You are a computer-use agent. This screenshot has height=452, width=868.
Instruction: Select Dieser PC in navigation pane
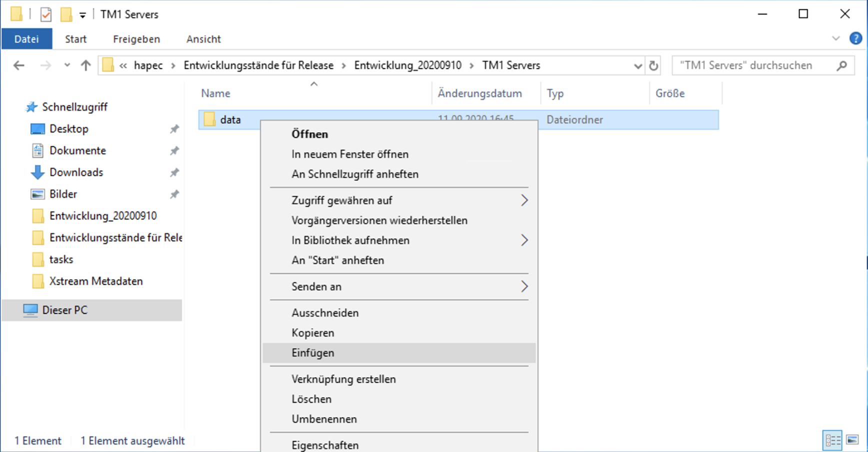coord(65,310)
